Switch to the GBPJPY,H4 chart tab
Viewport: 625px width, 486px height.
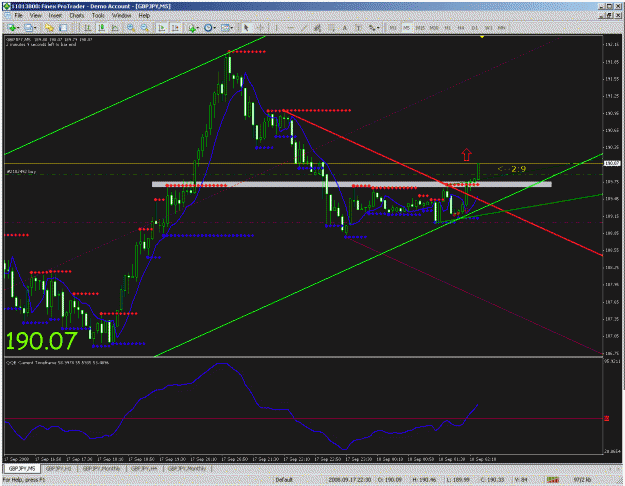coord(144,468)
